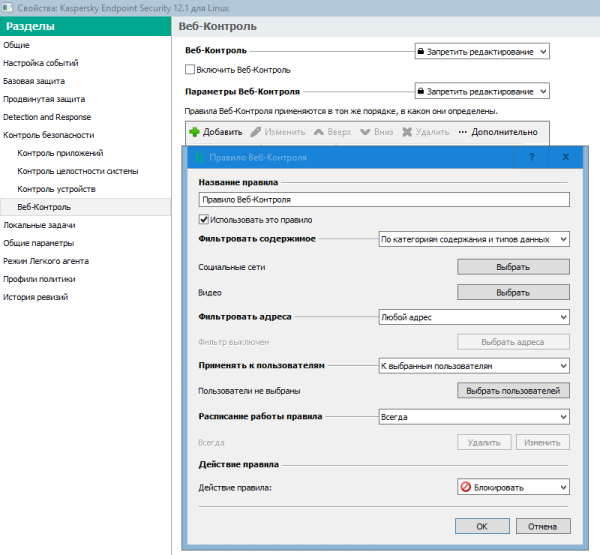This screenshot has height=555, width=600.
Task: Click the Вниз arrow icon
Action: point(365,132)
